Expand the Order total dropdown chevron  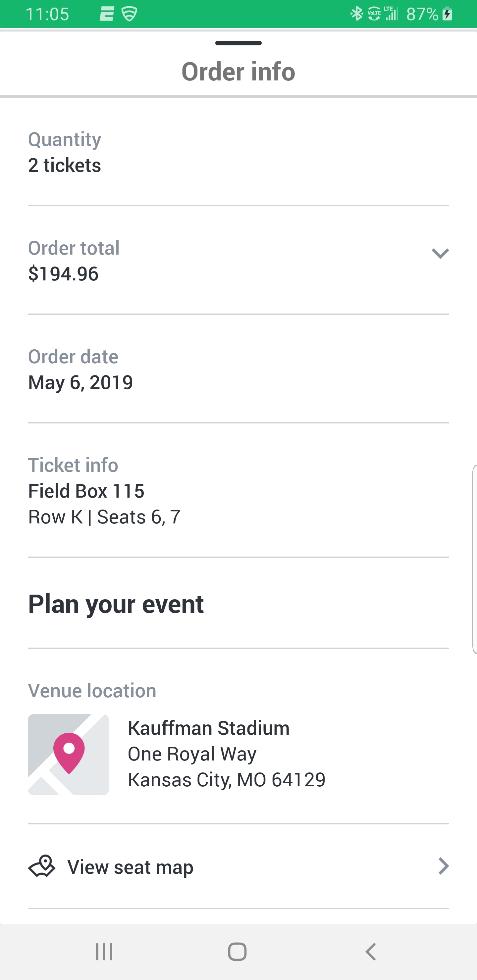[x=440, y=253]
